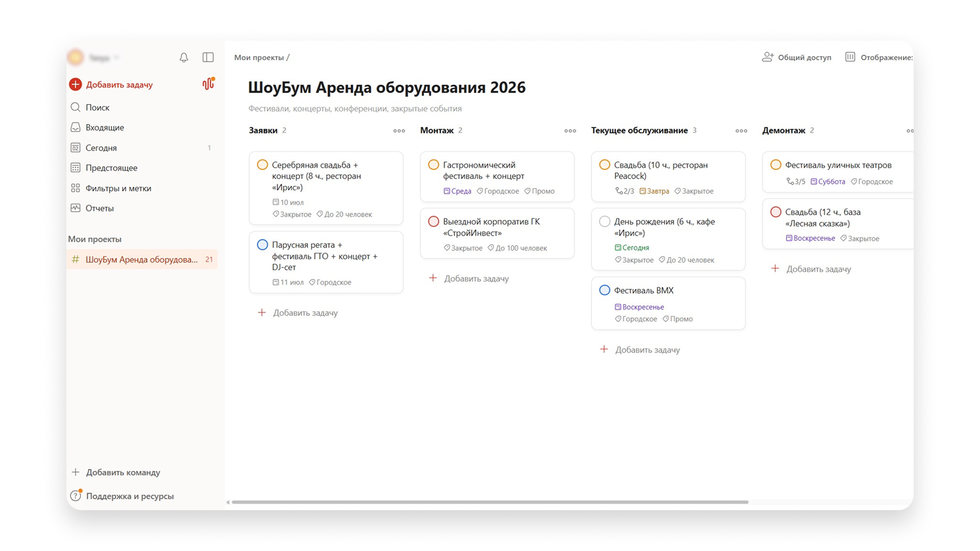980x551 pixels.
Task: Click the Мои проекты section header
Action: click(x=95, y=239)
